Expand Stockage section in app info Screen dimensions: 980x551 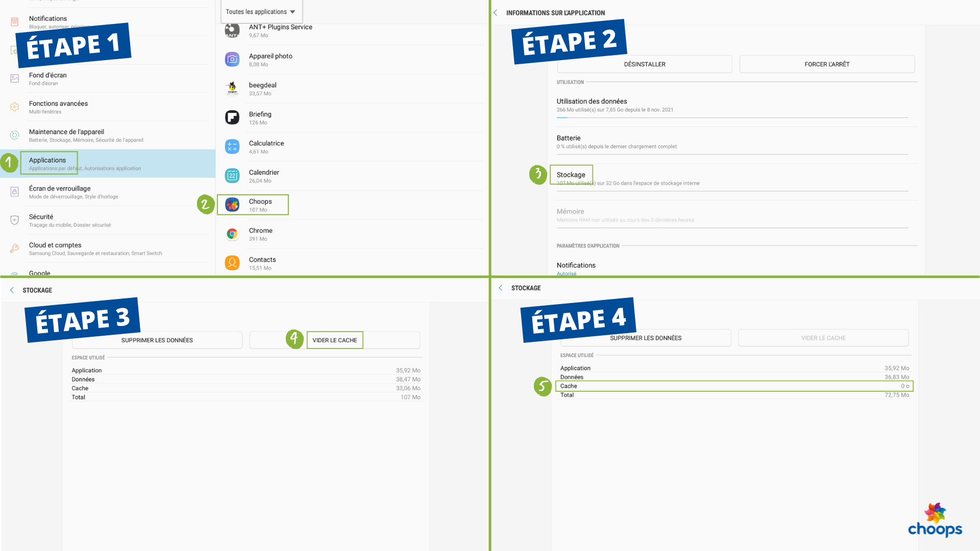(571, 174)
